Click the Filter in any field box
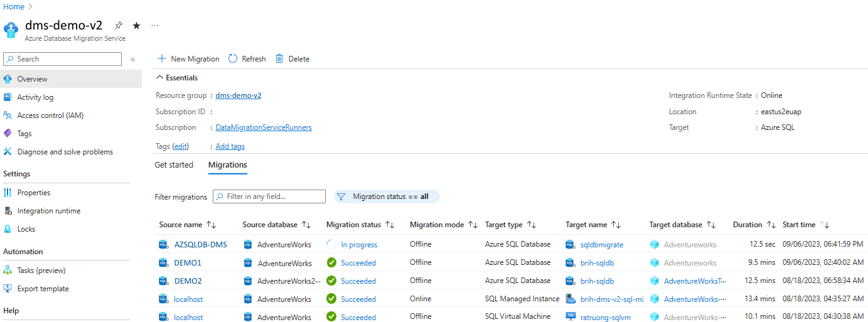Screen dimensions: 868x322 pyautogui.click(x=269, y=196)
